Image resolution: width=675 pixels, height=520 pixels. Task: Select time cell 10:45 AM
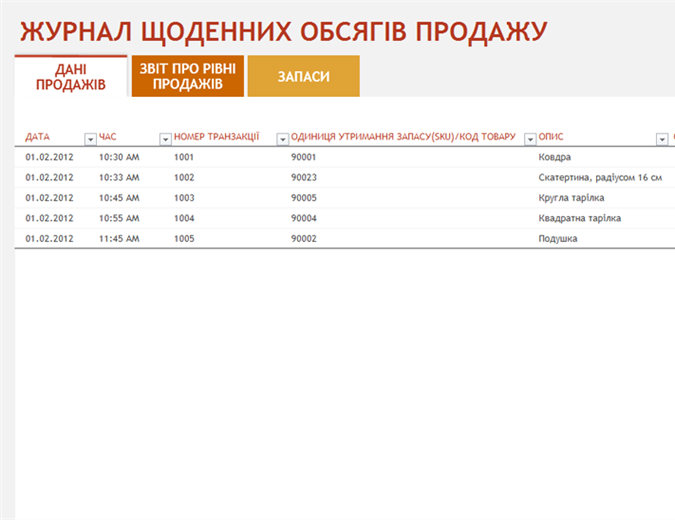click(119, 198)
